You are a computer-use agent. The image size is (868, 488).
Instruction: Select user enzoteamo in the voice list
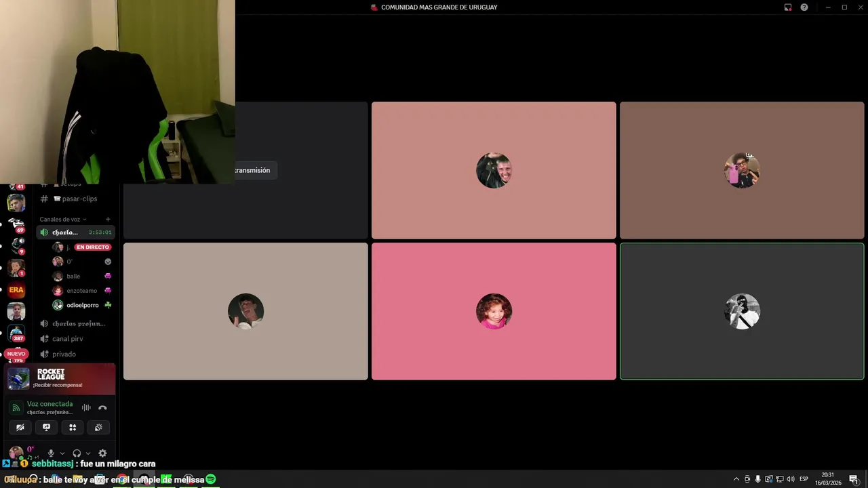point(81,291)
